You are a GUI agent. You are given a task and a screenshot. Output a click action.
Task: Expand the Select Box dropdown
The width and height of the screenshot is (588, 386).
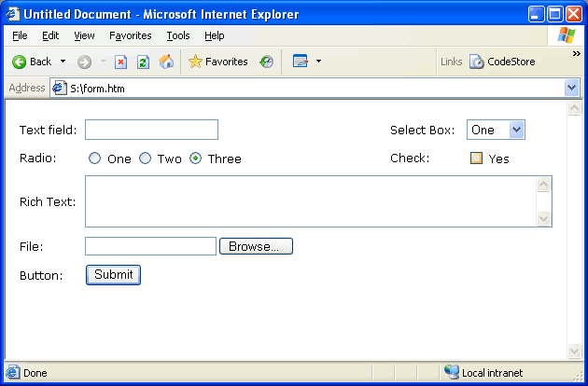point(517,130)
